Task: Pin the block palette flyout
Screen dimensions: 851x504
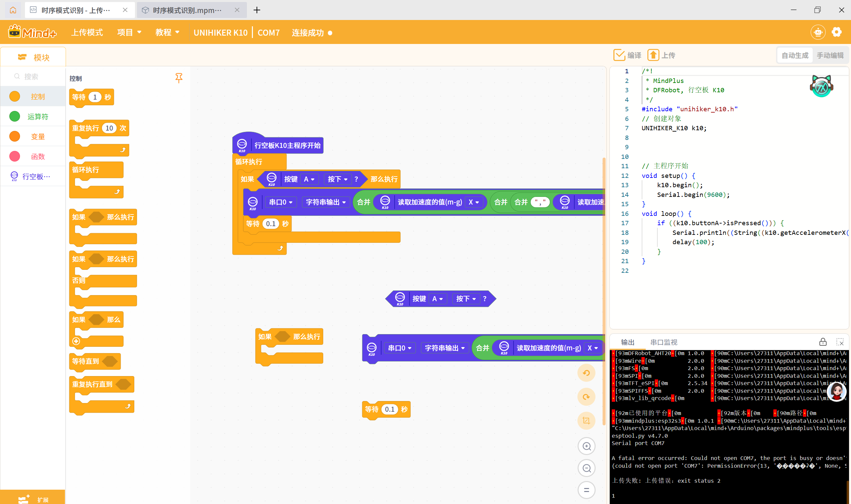Action: (x=179, y=78)
